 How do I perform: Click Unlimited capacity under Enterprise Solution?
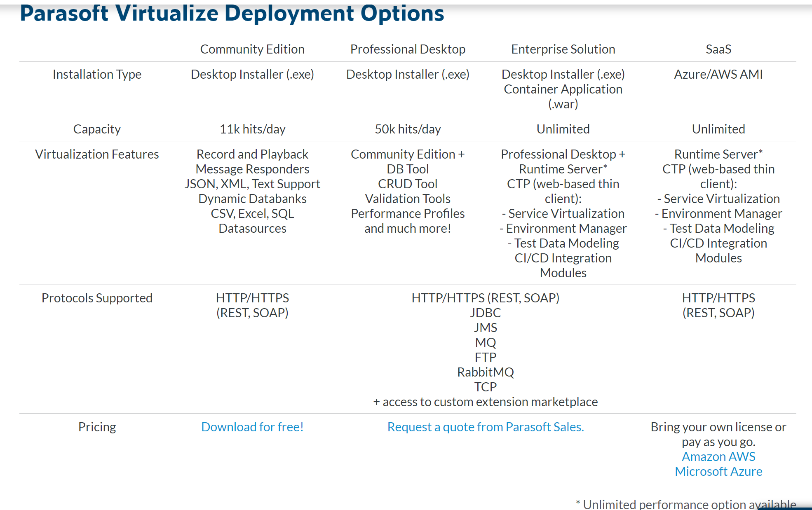[563, 129]
